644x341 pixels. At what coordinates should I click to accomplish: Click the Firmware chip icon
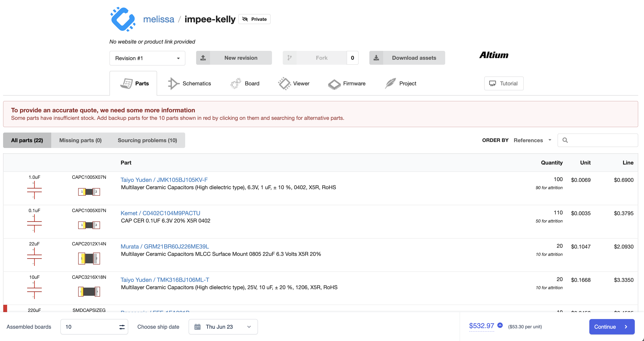(334, 84)
